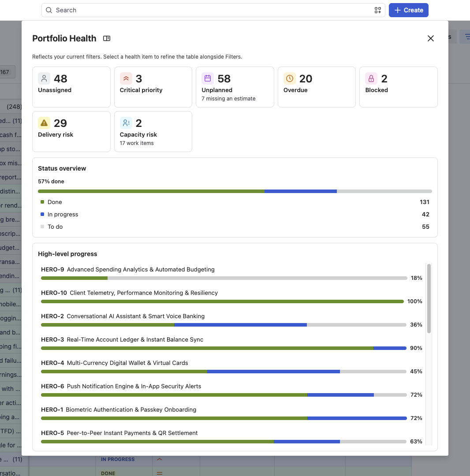Click the Search input field
This screenshot has width=470, height=476.
pos(213,10)
